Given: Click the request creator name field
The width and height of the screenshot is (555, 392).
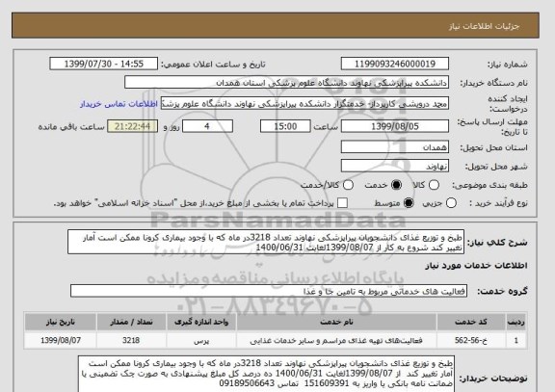Looking at the screenshot, I should (304, 104).
